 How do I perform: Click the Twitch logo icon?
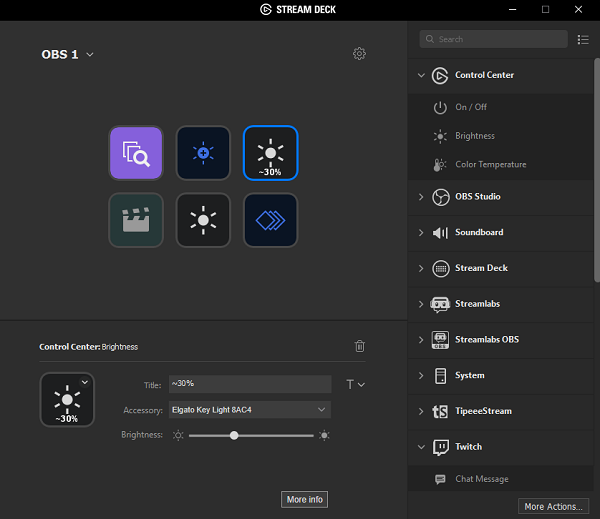(440, 447)
